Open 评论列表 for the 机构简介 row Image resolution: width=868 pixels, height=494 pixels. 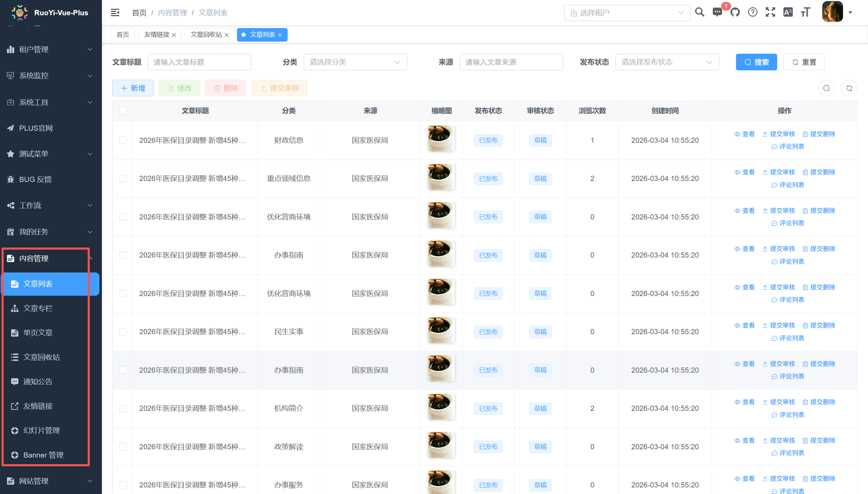coord(788,415)
